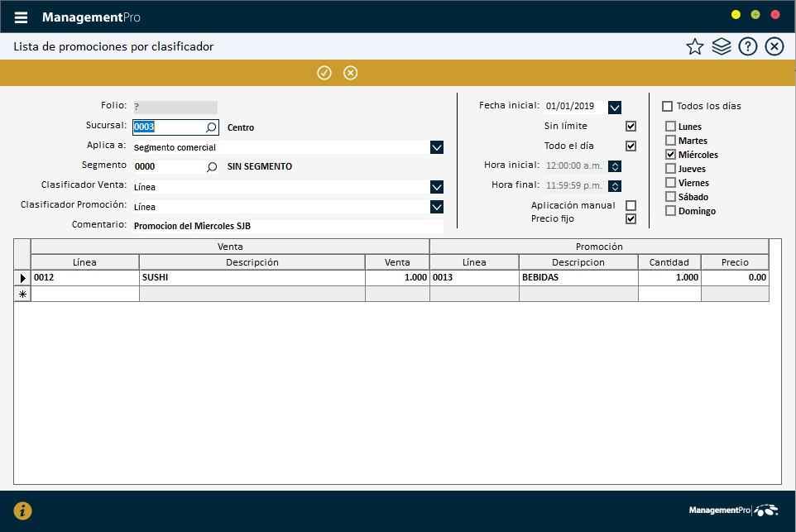
Task: Click the Comentario field
Action: (288, 227)
